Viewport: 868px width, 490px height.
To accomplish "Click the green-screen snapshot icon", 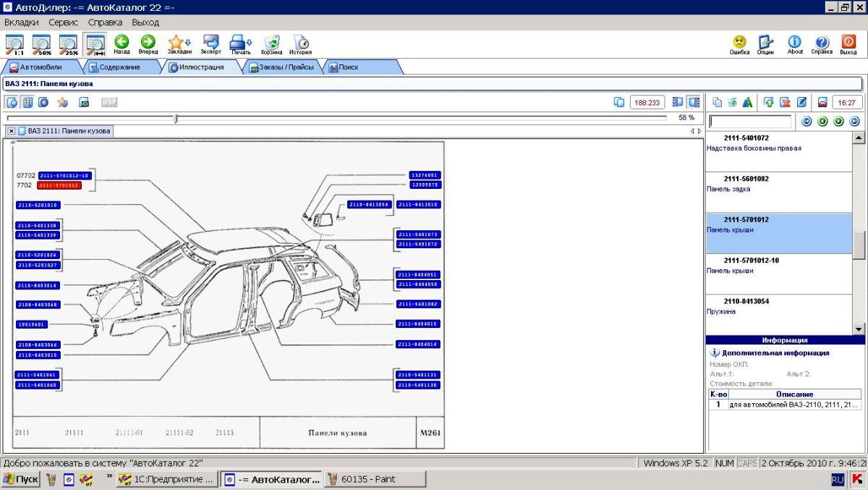I will point(84,102).
